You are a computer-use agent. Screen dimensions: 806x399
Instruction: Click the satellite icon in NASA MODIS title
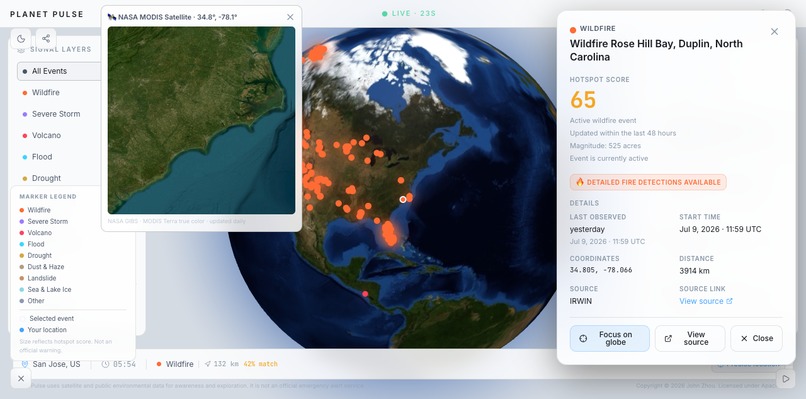click(x=112, y=17)
